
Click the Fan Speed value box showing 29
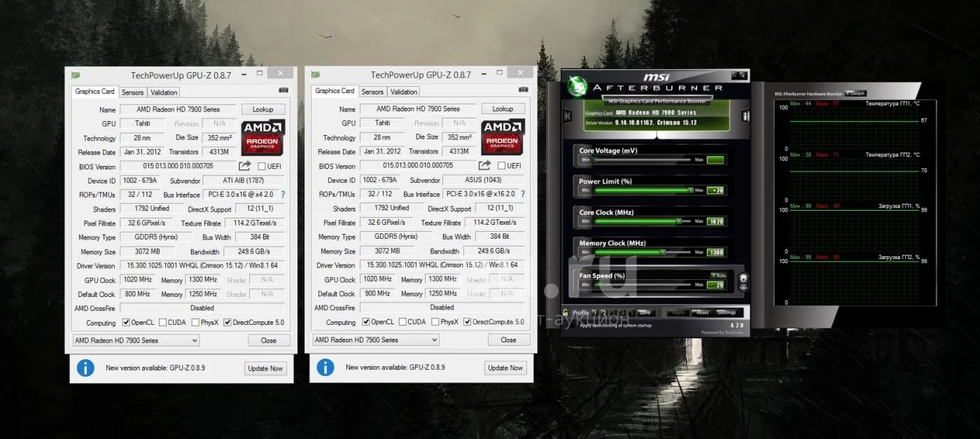715,284
